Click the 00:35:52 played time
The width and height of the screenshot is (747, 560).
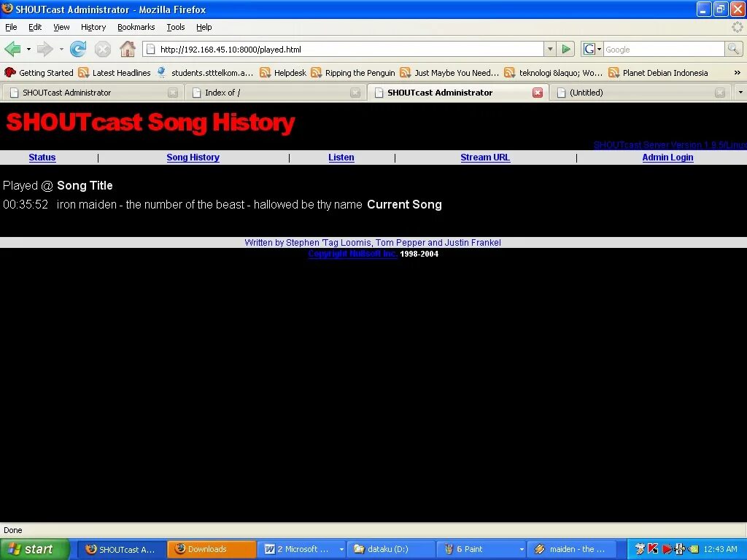coord(26,205)
